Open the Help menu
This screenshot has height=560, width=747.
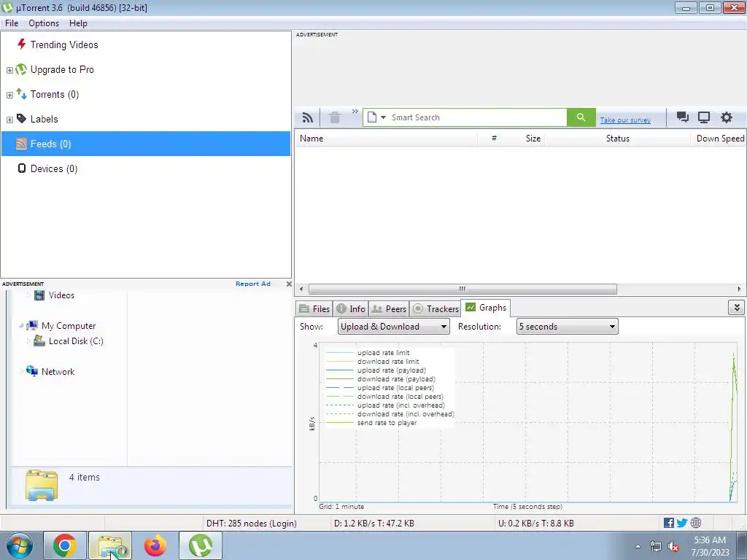78,23
